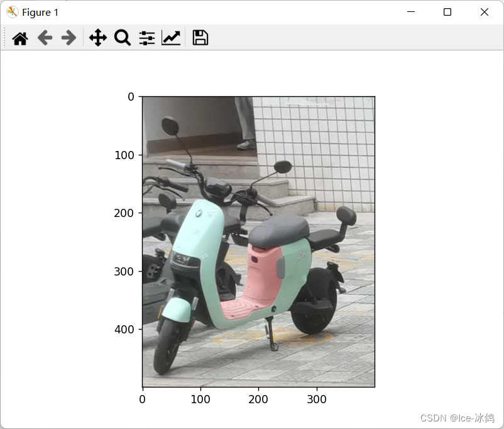Click the x-axis label '300'
The width and height of the screenshot is (504, 429).
coord(317,399)
